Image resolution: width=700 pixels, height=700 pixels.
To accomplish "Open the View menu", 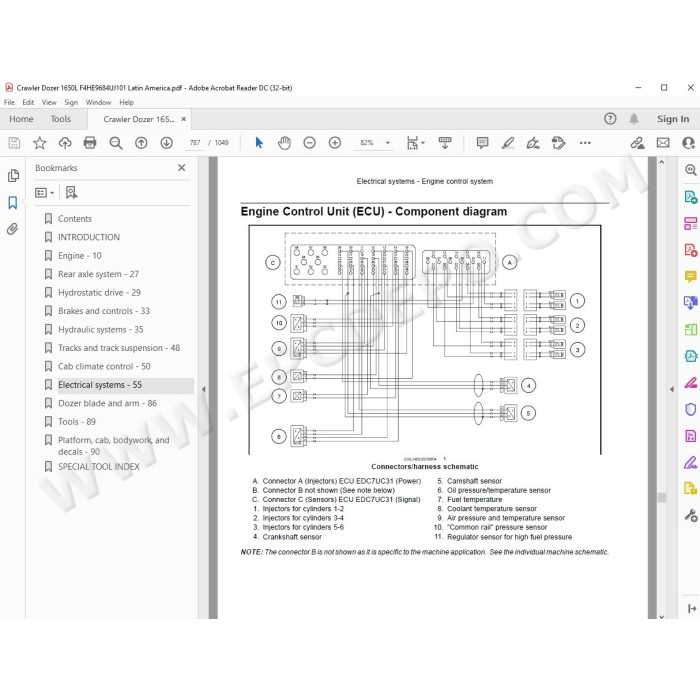I will pyautogui.click(x=49, y=102).
